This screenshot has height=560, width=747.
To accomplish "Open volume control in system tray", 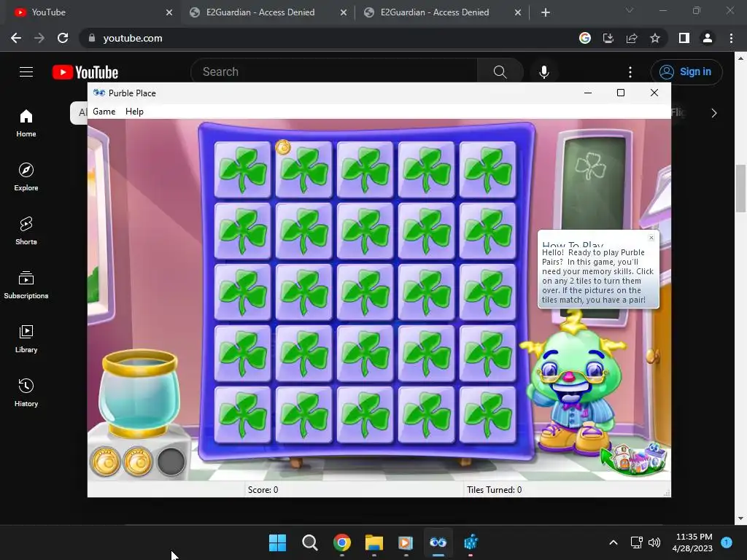I will 654,542.
